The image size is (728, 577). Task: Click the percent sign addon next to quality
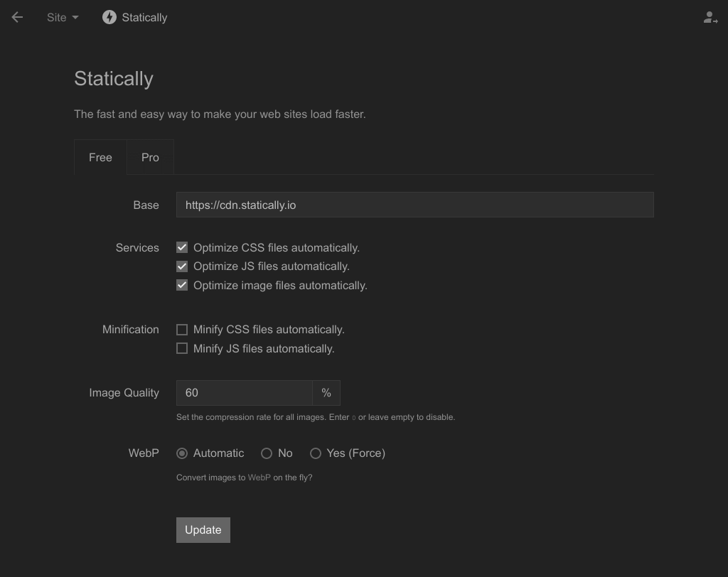coord(326,393)
